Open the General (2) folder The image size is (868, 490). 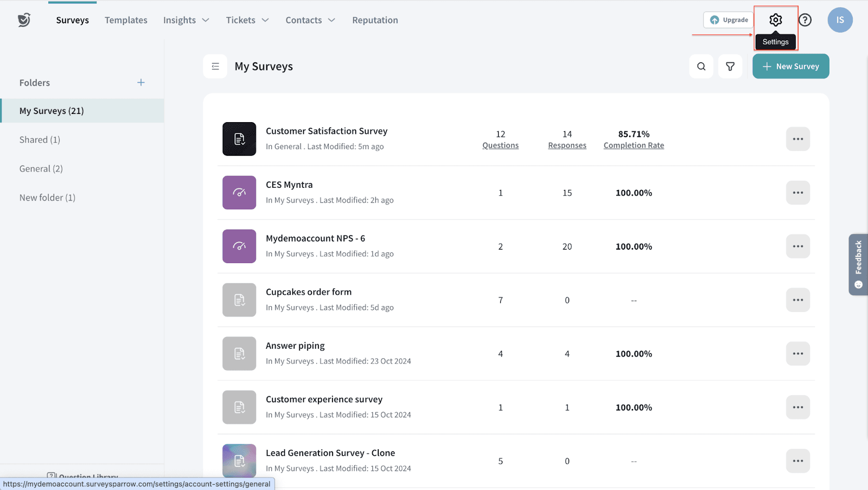[41, 169]
